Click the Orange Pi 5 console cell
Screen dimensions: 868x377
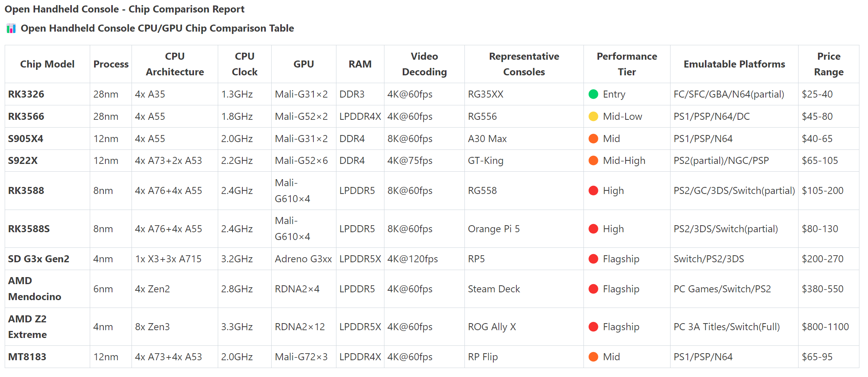click(494, 229)
